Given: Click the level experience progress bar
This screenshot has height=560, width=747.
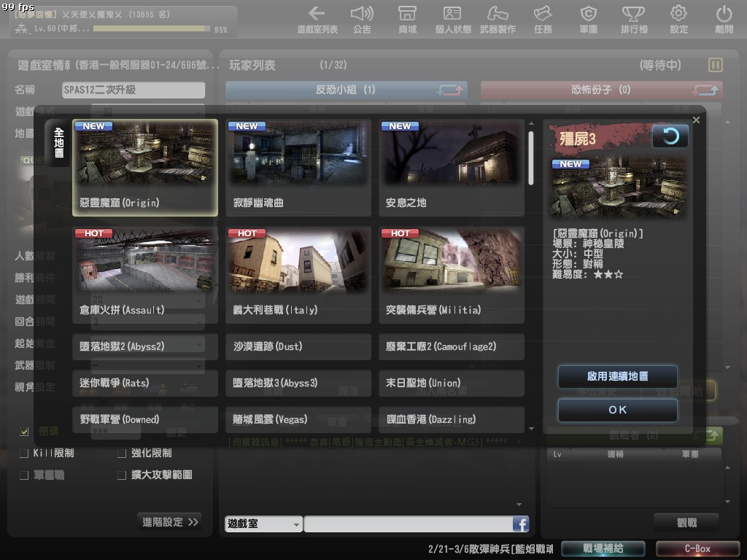Looking at the screenshot, I should point(152,28).
